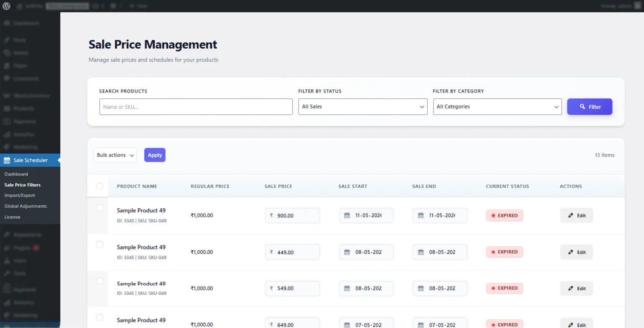Select Sale Price Filters in the sidebar
This screenshot has height=328, width=644.
[x=23, y=185]
